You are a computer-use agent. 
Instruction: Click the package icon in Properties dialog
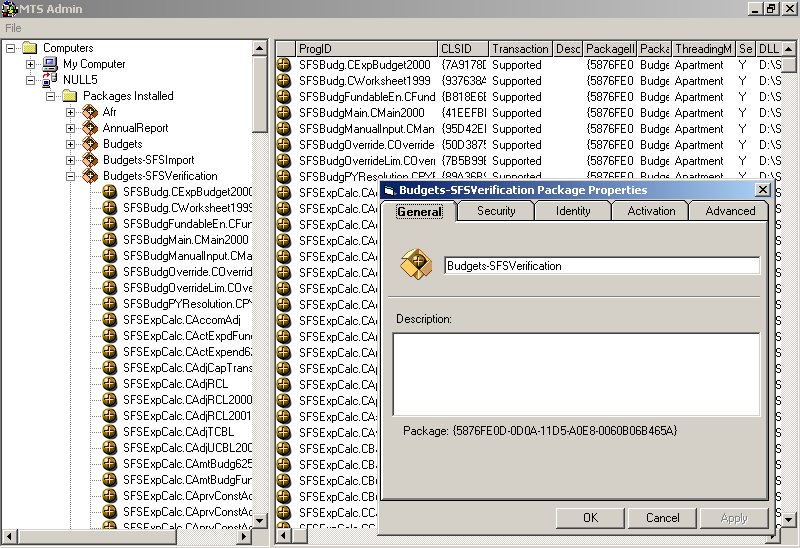[416, 265]
